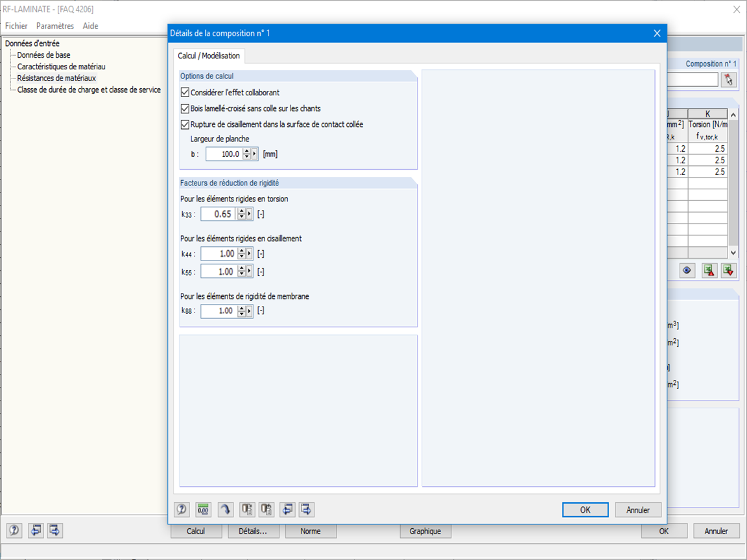Open the Paramètres menu
The height and width of the screenshot is (560, 747).
(x=54, y=26)
